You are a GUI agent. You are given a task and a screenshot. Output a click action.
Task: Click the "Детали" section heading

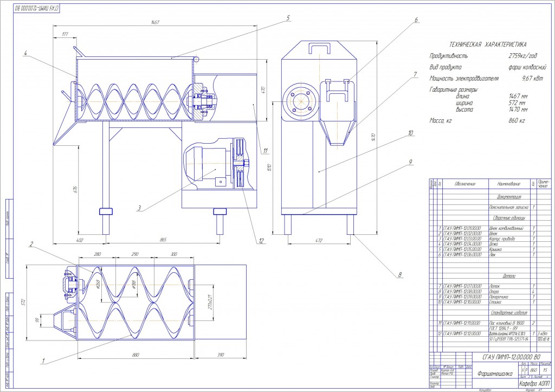coord(509,276)
